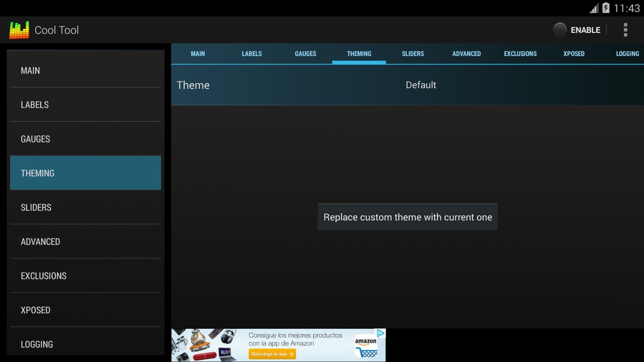Click the Amazon ad text 'Consigue los mejores productos'
This screenshot has width=644, height=362.
point(295,335)
